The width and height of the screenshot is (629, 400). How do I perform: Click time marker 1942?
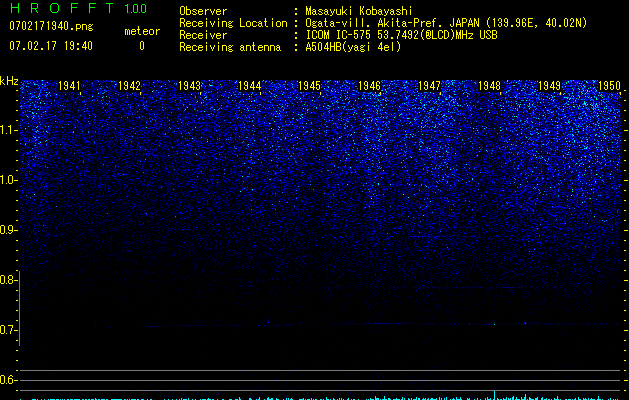[130, 86]
